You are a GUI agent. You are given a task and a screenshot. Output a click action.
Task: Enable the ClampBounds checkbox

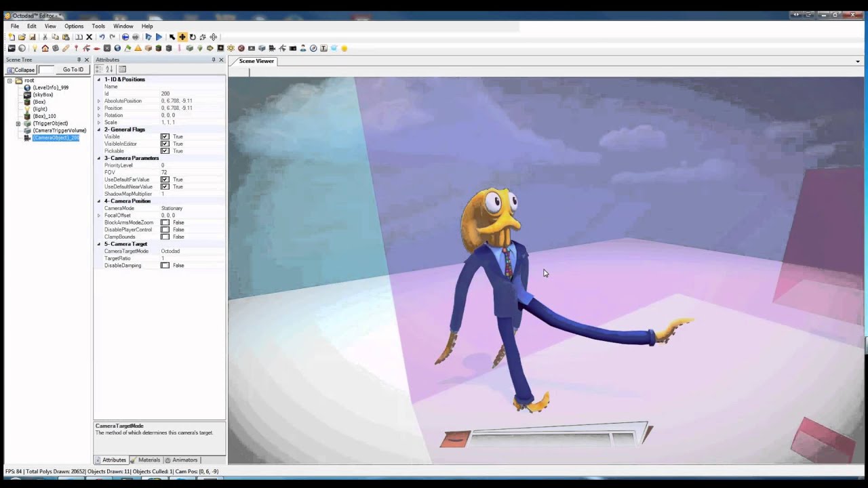click(x=165, y=237)
